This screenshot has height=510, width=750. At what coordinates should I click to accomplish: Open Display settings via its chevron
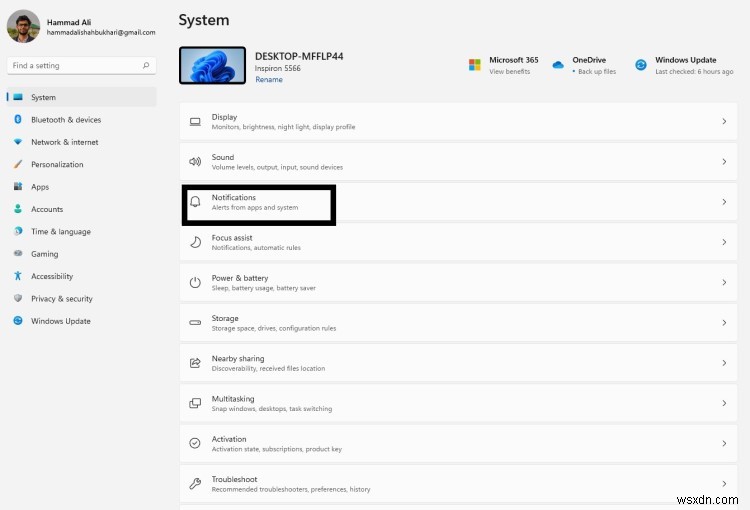724,122
